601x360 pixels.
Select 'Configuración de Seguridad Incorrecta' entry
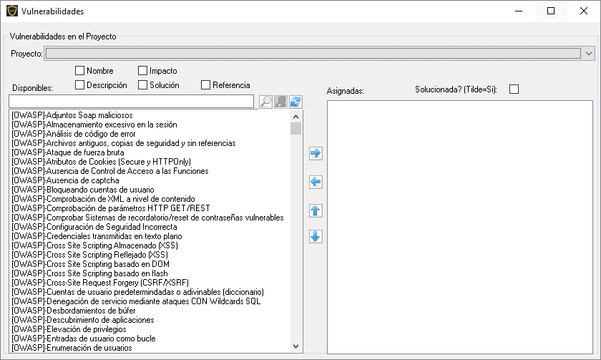pos(94,227)
